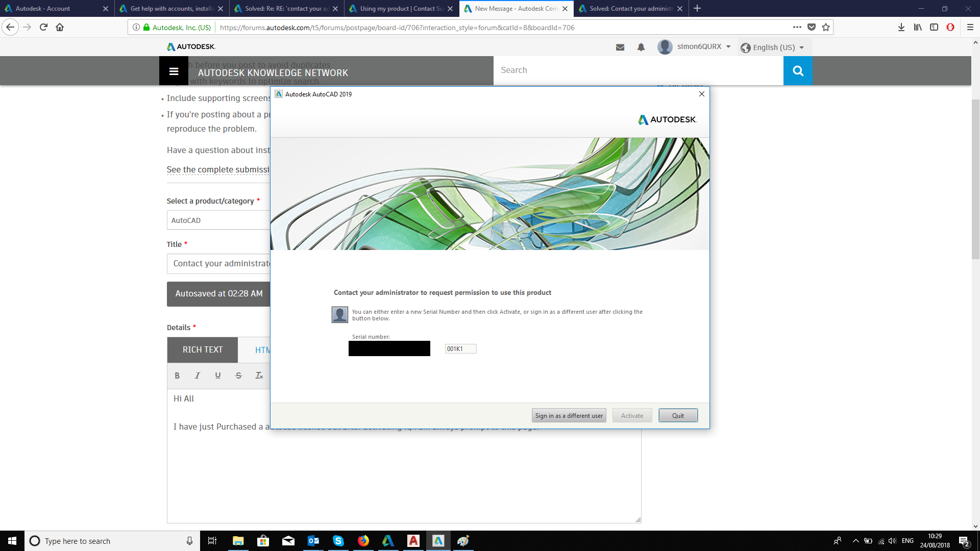980x551 pixels.
Task: Click Sign in as a different user
Action: (569, 415)
